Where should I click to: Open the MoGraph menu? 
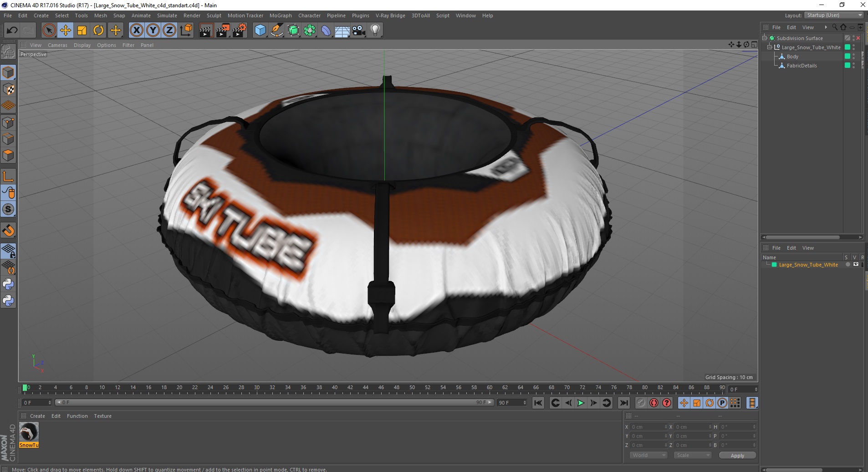tap(281, 15)
